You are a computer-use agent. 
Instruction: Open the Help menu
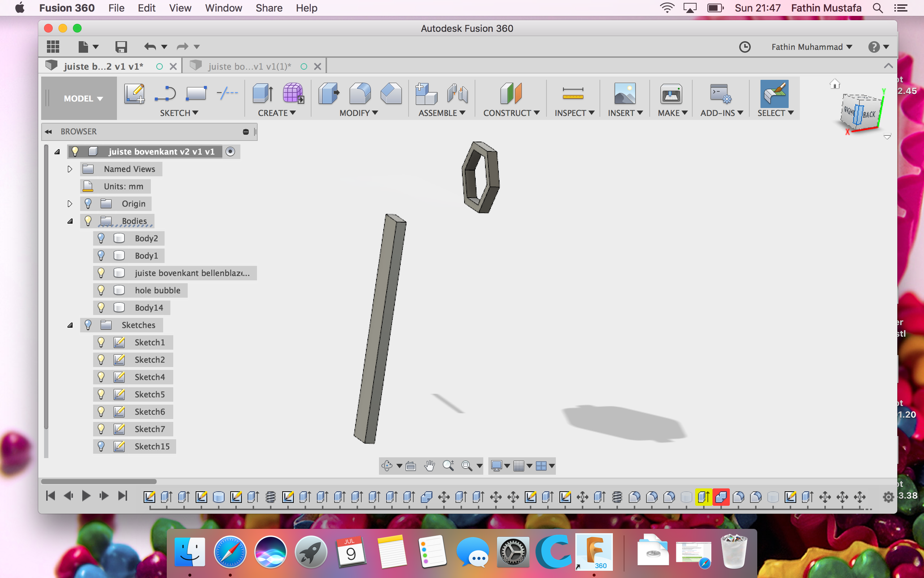[306, 8]
